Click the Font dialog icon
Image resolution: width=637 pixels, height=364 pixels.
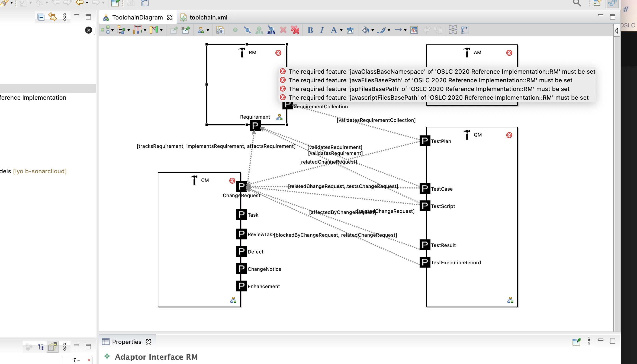[x=350, y=30]
